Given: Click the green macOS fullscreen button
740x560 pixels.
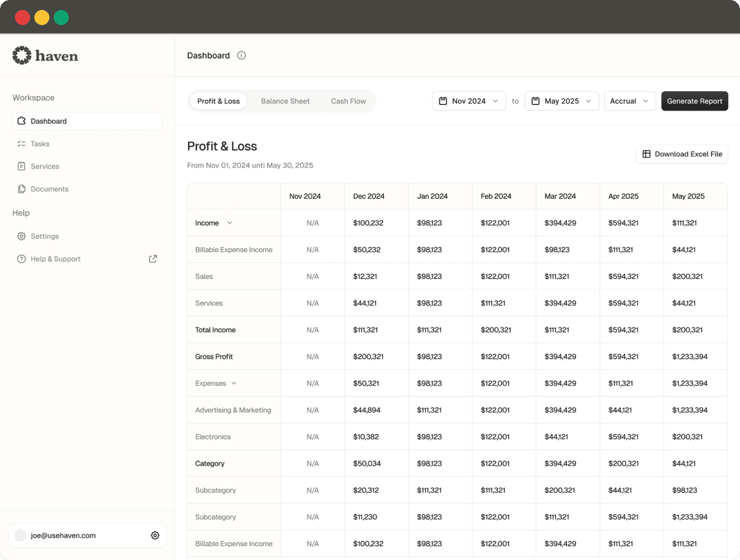Looking at the screenshot, I should [61, 17].
